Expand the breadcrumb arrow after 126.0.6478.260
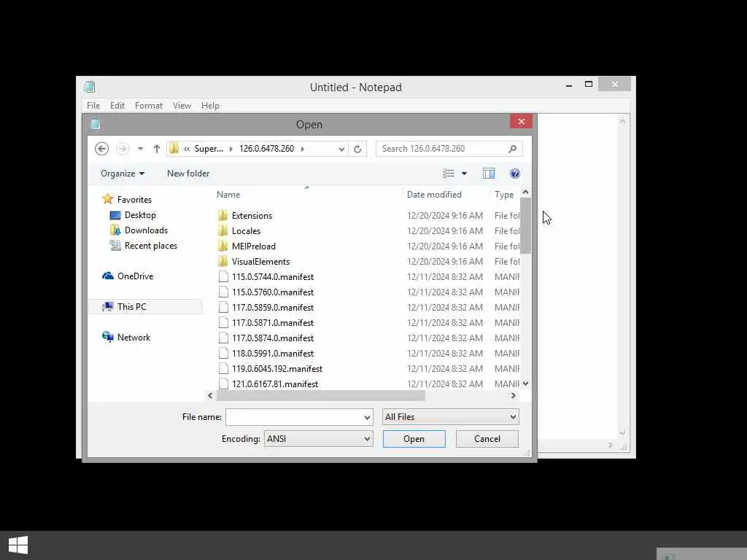Image resolution: width=747 pixels, height=560 pixels. 303,149
